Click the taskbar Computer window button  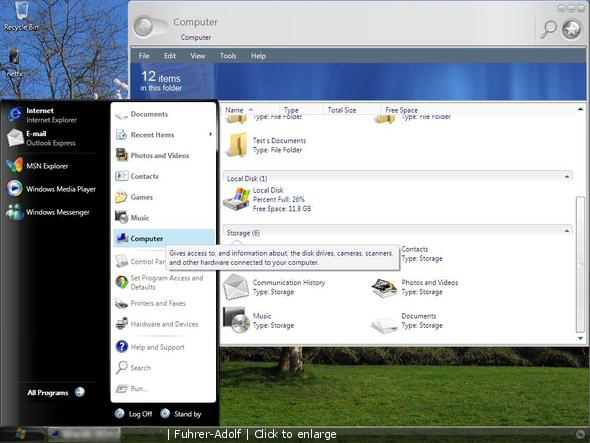(x=84, y=434)
